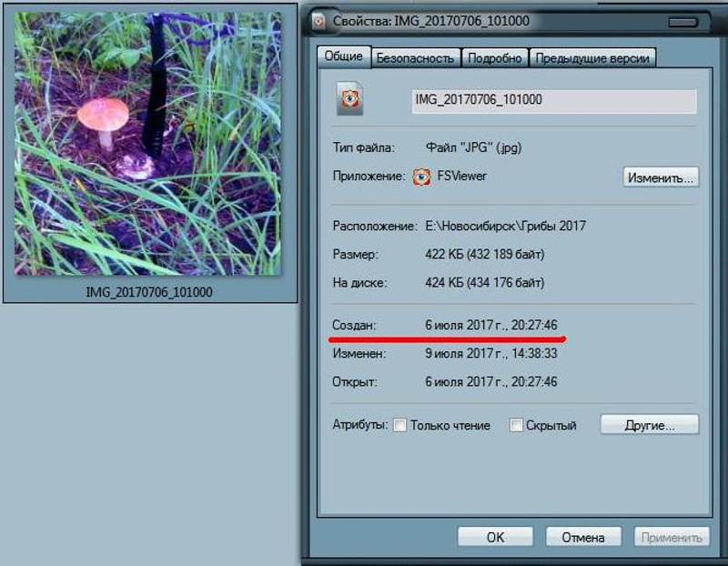Viewport: 728px width, 566px height.
Task: Open the 'Предыдущие версии' tab
Action: click(x=592, y=58)
